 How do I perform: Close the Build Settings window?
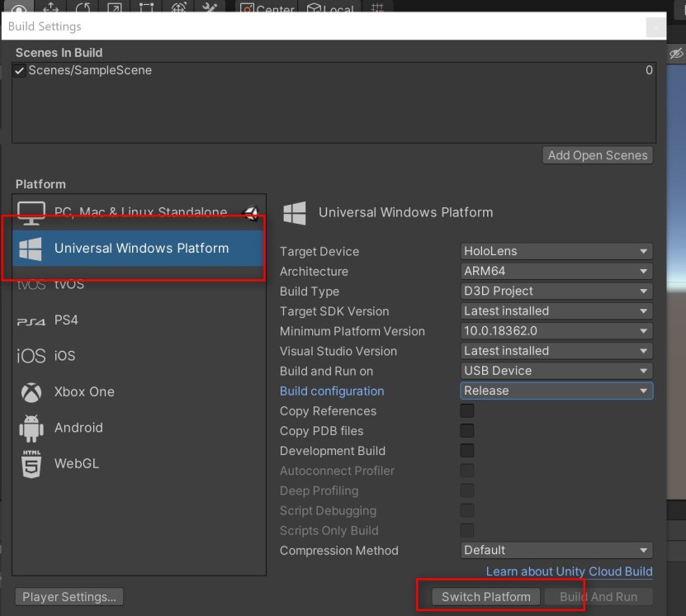[x=655, y=27]
